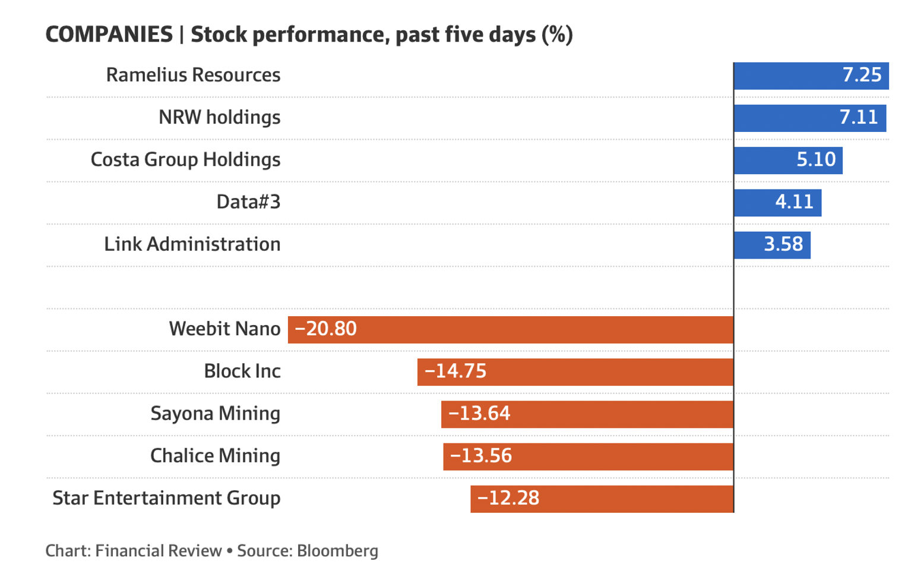The image size is (924, 586).
Task: Select the "Block Inc" label text
Action: coord(242,371)
